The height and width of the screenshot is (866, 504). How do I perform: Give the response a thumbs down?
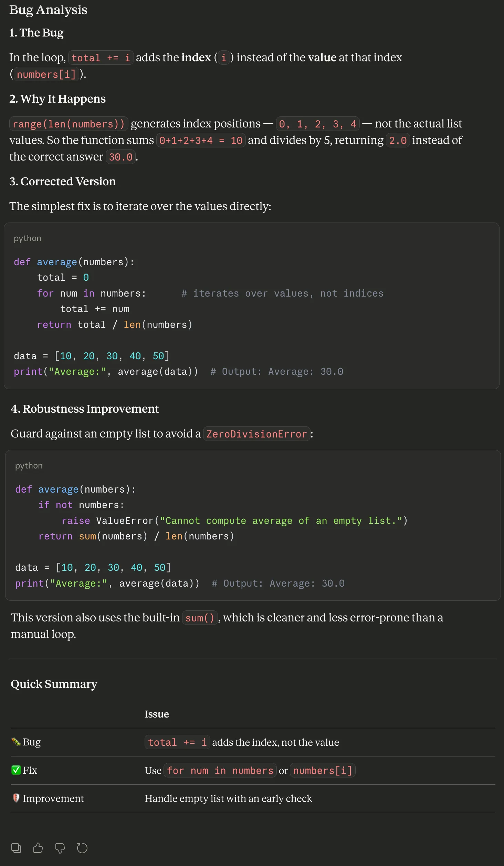pyautogui.click(x=60, y=848)
